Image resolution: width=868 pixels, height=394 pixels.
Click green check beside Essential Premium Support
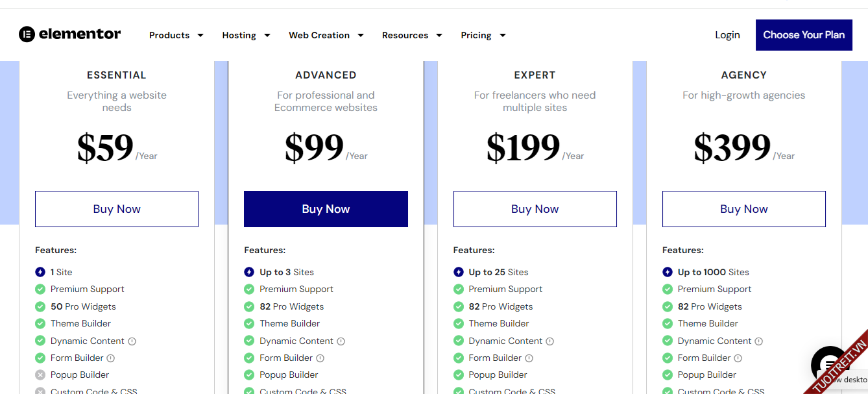click(40, 289)
